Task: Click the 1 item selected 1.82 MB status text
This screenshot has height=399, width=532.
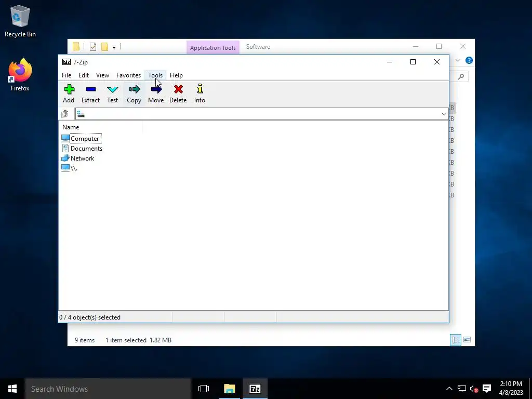Action: 138,340
